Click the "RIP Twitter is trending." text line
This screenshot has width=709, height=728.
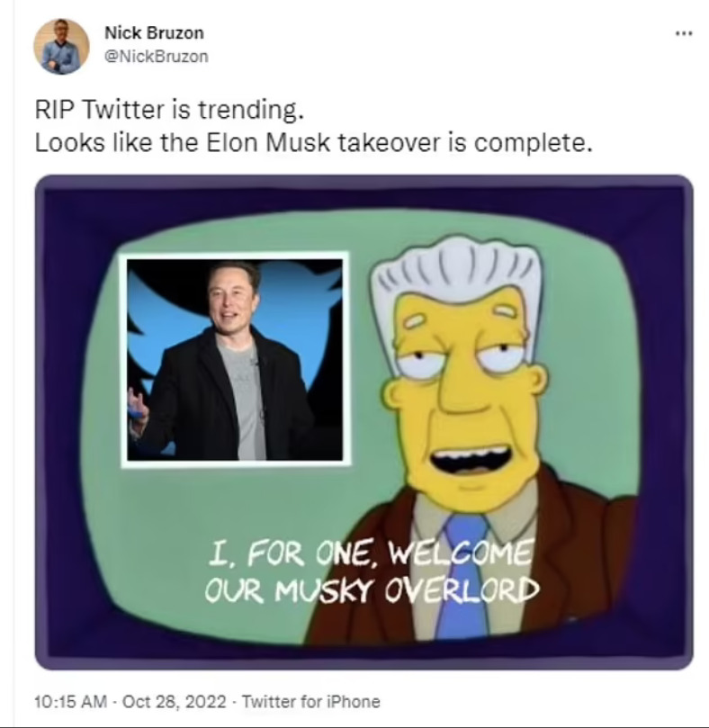tap(169, 111)
